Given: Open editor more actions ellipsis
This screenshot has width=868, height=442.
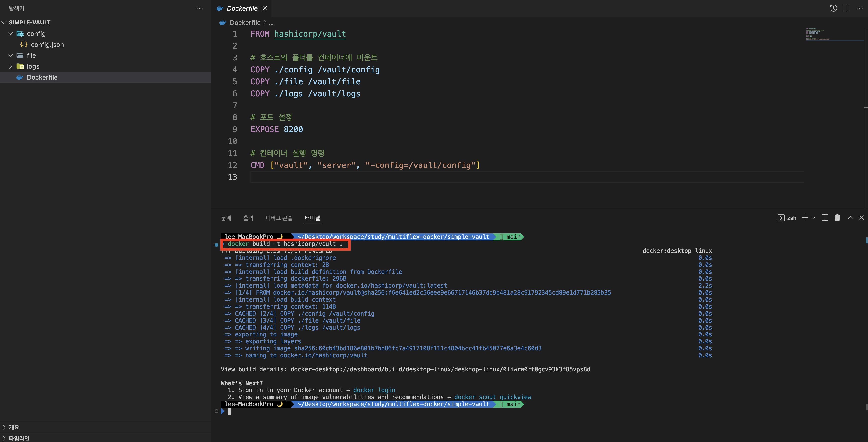Looking at the screenshot, I should coord(860,8).
